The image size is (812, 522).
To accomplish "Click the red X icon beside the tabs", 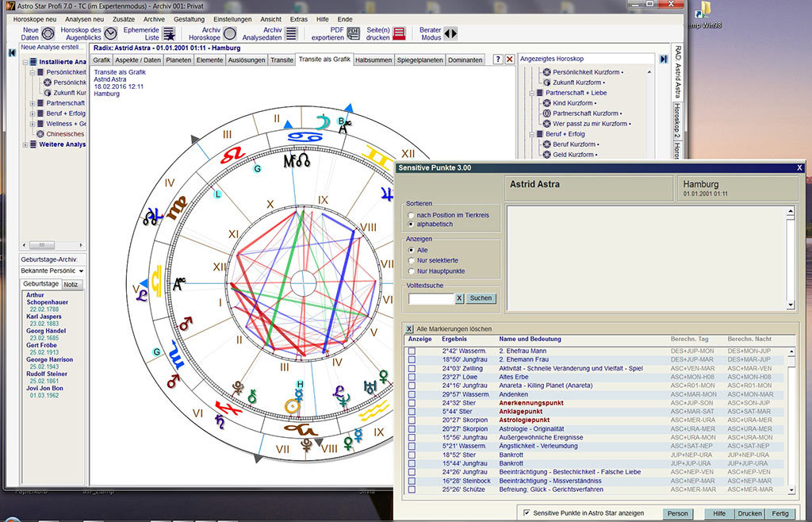I will (510, 59).
